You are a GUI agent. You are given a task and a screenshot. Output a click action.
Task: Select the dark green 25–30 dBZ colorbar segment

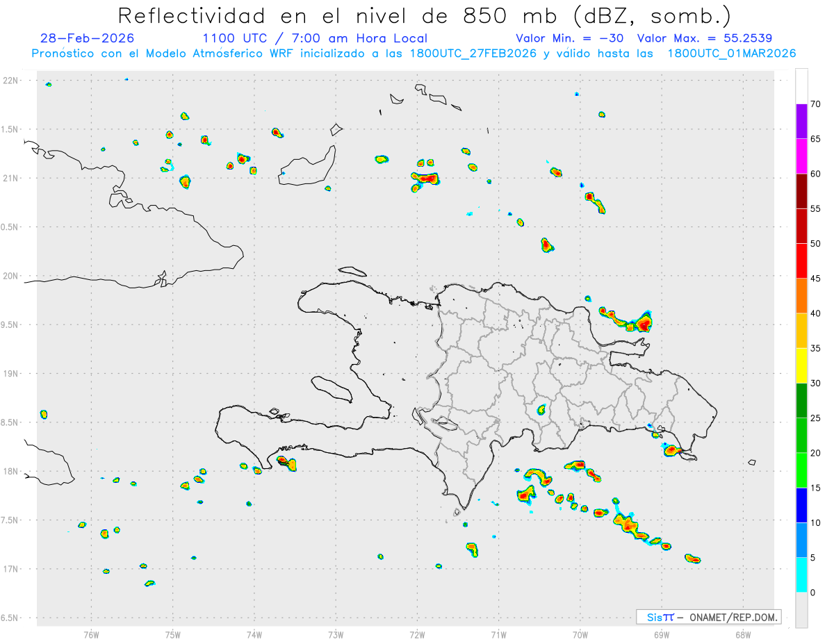click(x=801, y=400)
